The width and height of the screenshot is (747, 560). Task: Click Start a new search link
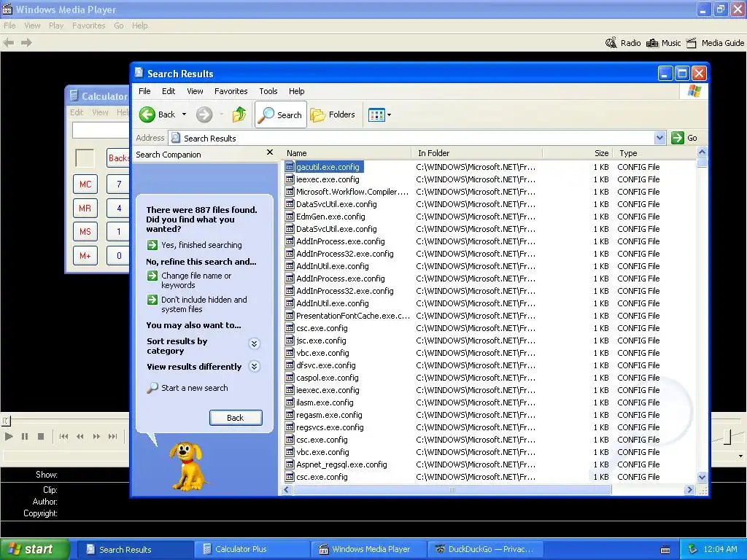pos(194,388)
